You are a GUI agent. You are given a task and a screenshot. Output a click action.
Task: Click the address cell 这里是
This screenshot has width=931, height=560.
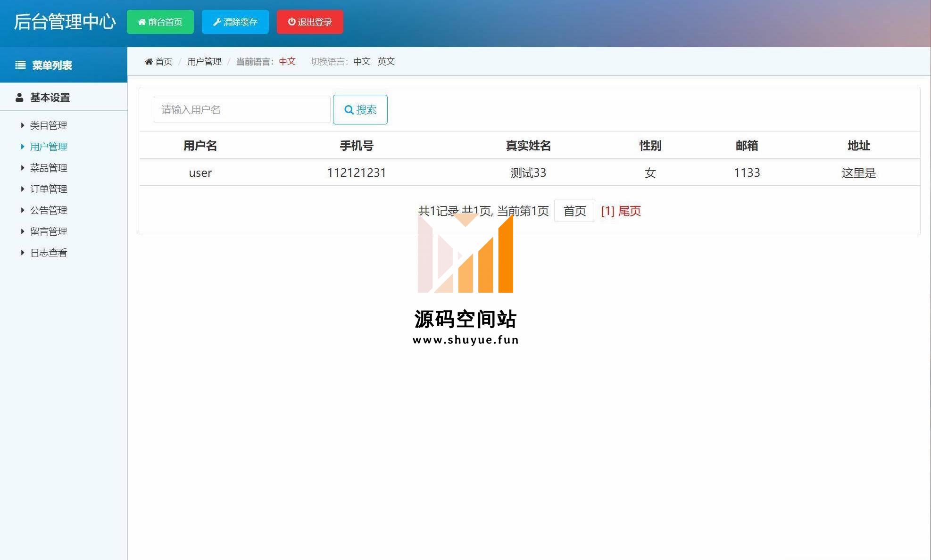pos(859,173)
